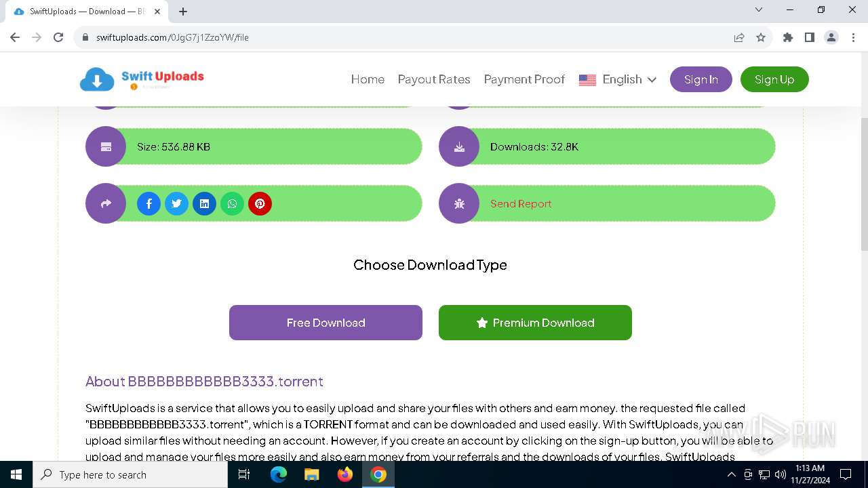Reload the current page
This screenshot has height=488, width=868.
(58, 37)
